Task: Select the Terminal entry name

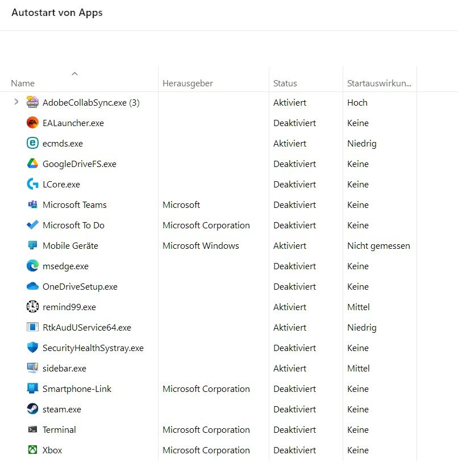Action: click(59, 429)
